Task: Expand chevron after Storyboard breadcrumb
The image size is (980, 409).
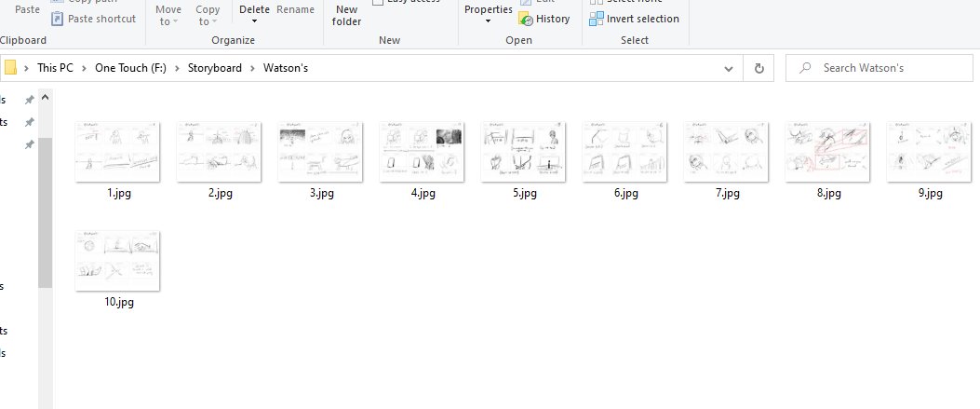Action: 252,67
